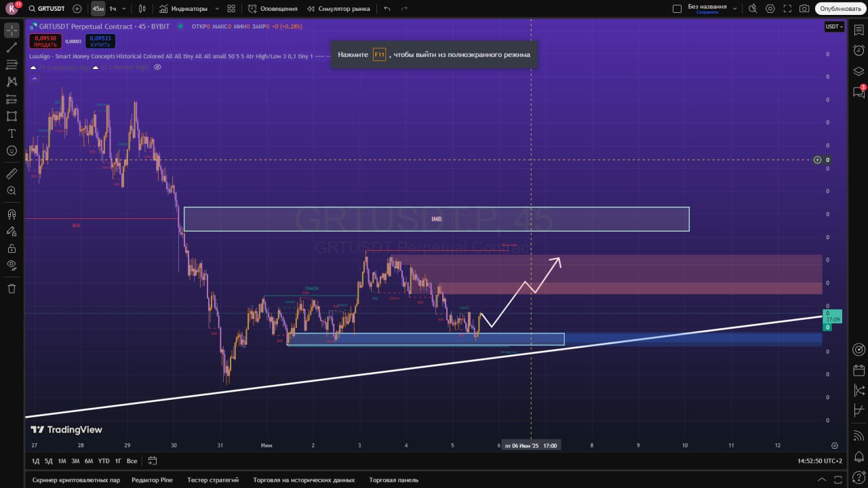Click the Сохранить link under layout name

[x=707, y=12]
